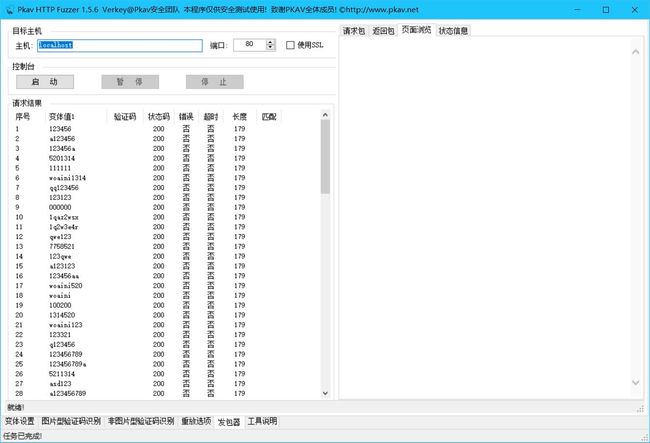Select result row with value 1qaz2wsx
The image size is (650, 443).
tap(166, 217)
